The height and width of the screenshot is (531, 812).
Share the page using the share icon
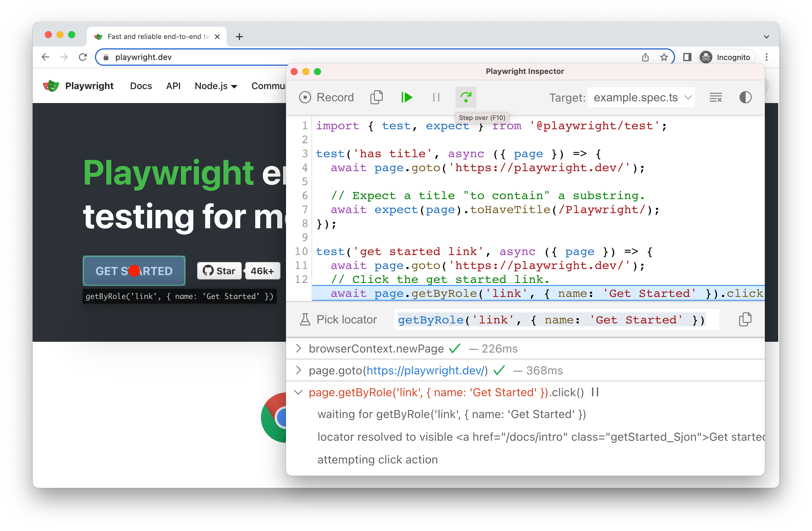[645, 57]
